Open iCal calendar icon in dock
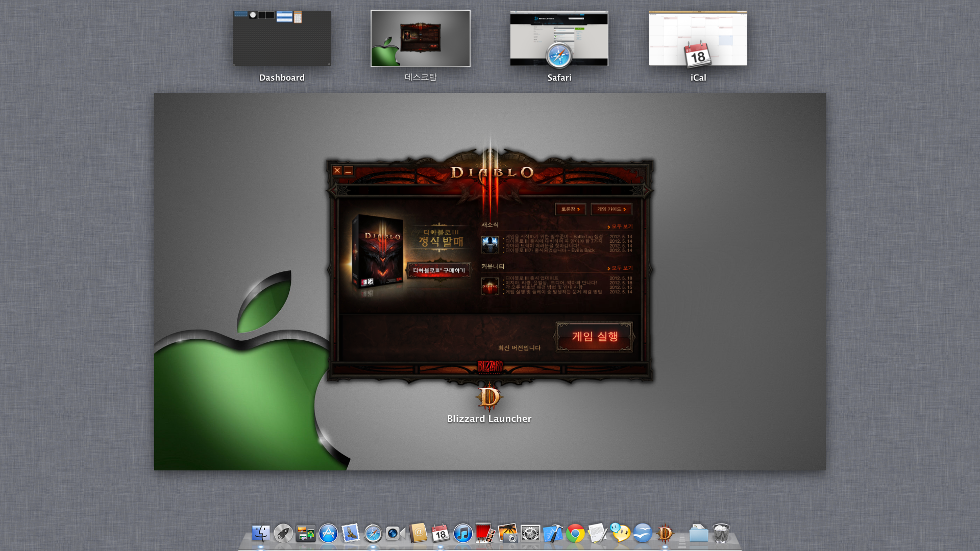980x551 pixels. tap(440, 534)
